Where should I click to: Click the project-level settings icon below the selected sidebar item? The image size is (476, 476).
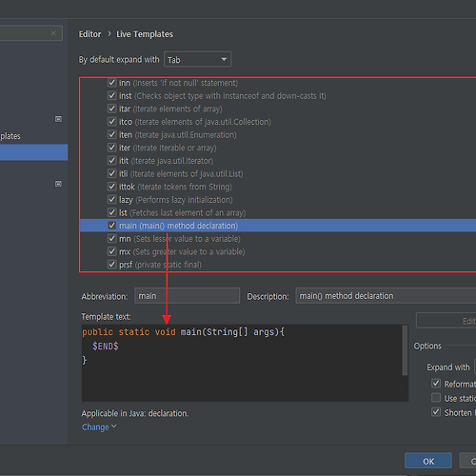coord(58,184)
